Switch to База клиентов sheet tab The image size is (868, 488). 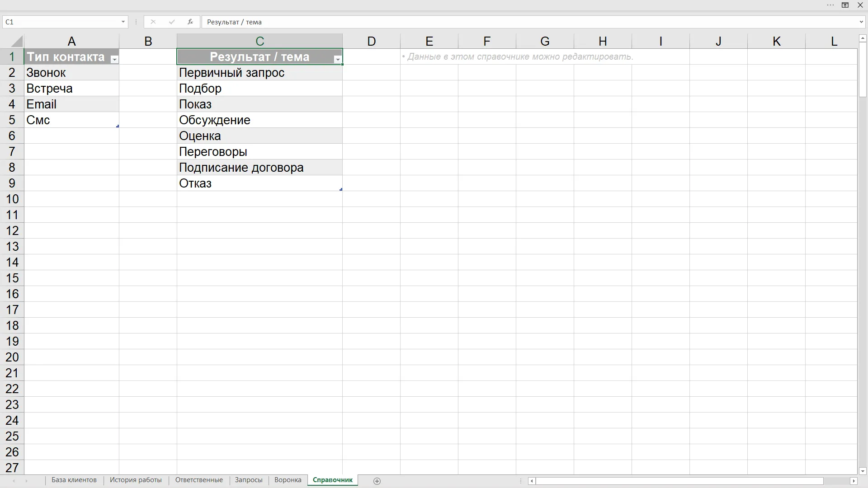[x=74, y=480]
